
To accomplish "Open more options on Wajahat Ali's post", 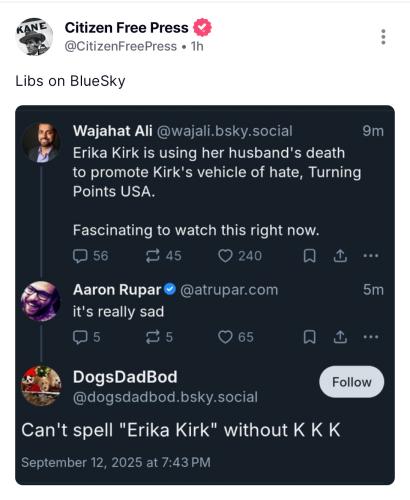I will coord(371,256).
